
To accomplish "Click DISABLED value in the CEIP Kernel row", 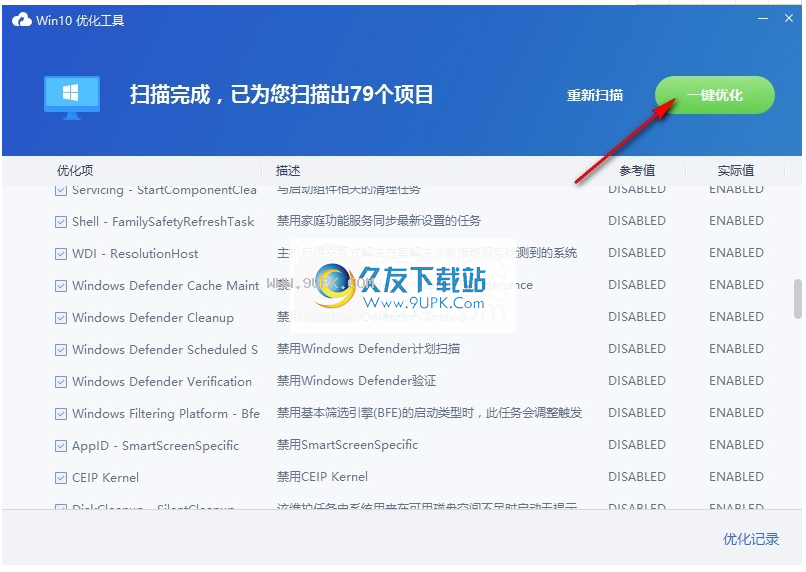I will tap(637, 477).
